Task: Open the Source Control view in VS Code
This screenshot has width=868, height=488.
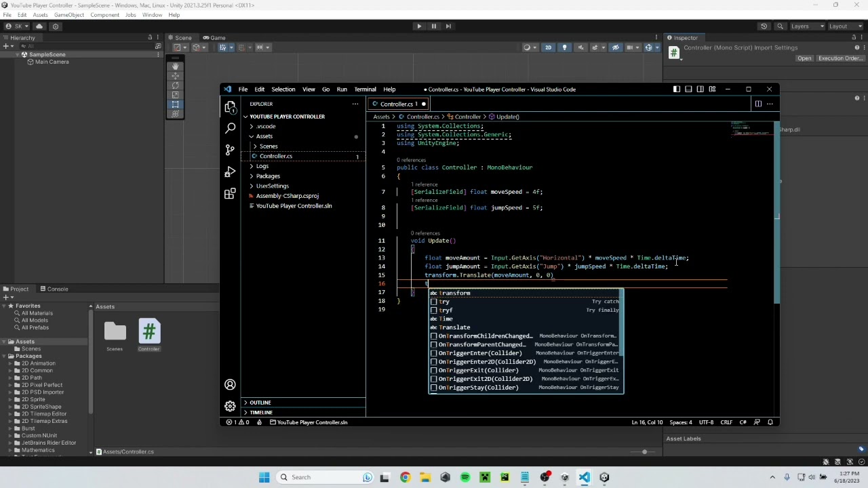Action: tap(230, 150)
